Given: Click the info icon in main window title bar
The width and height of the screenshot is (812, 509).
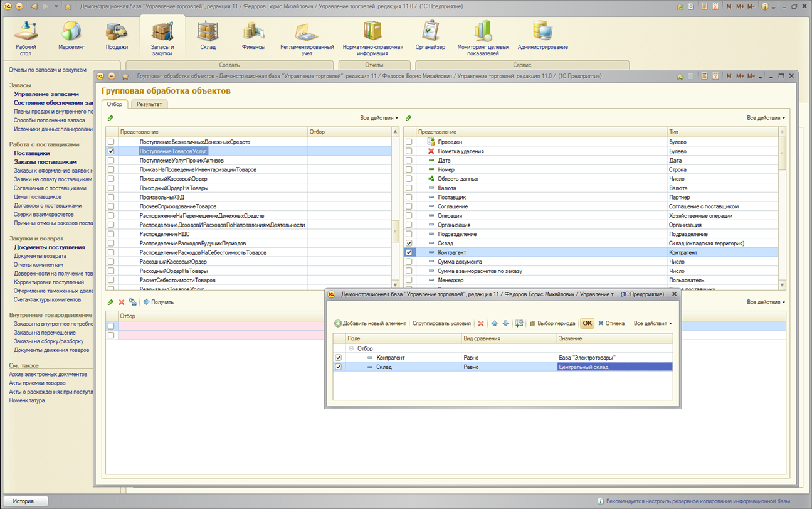Looking at the screenshot, I should tap(765, 6).
